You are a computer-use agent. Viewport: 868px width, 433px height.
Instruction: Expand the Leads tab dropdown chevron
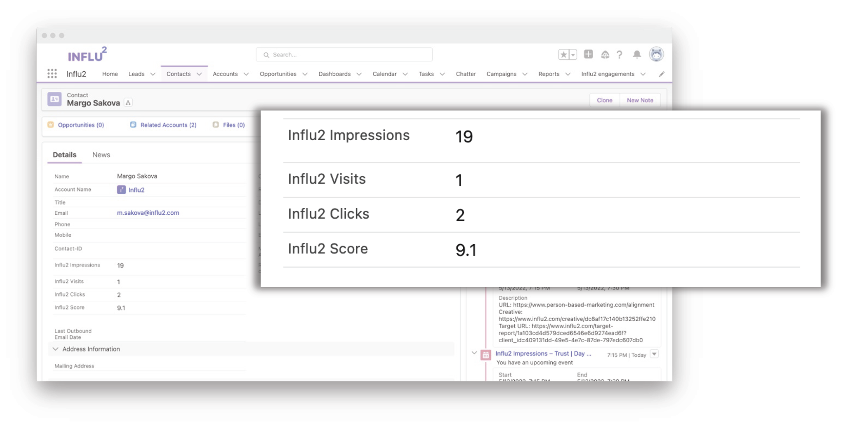(x=153, y=74)
